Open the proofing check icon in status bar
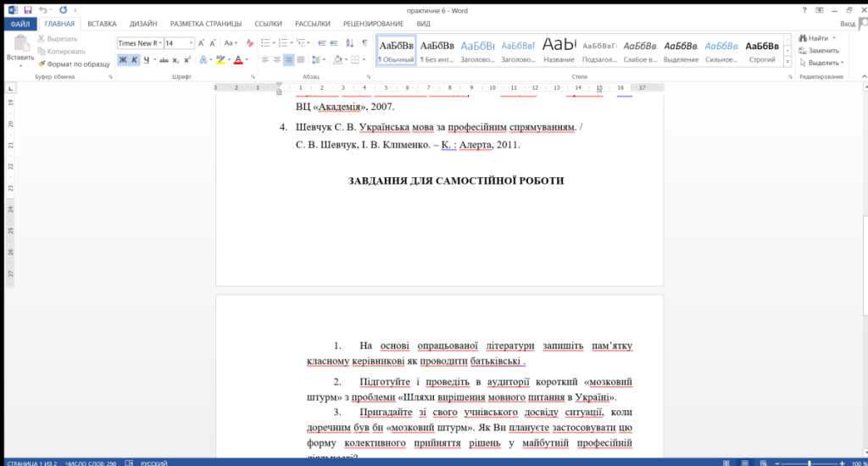868x466 pixels. (129, 463)
